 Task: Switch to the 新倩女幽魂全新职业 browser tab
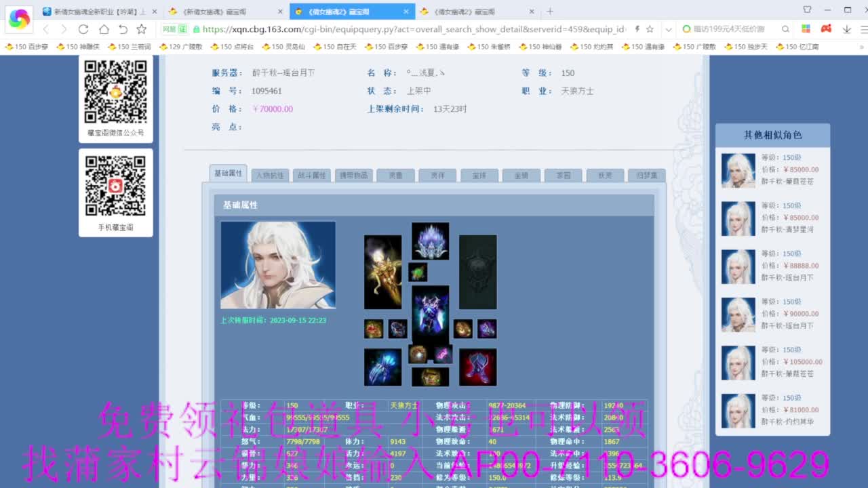(x=99, y=12)
